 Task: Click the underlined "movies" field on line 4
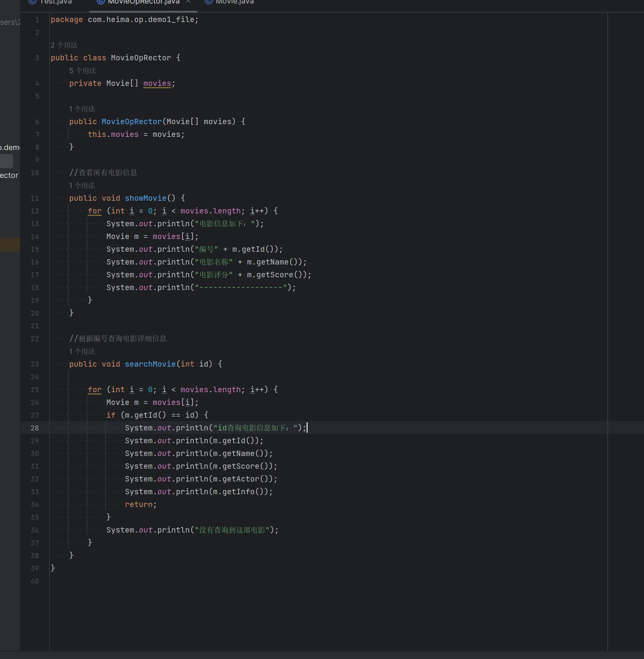coord(157,83)
